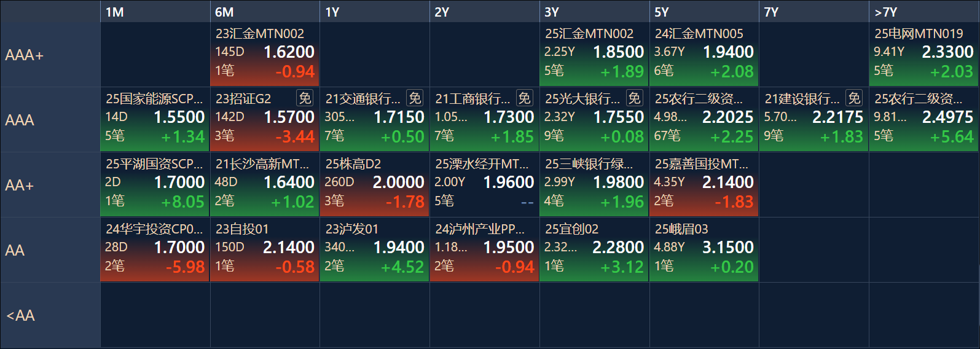Select the AA rating row header

coord(50,250)
